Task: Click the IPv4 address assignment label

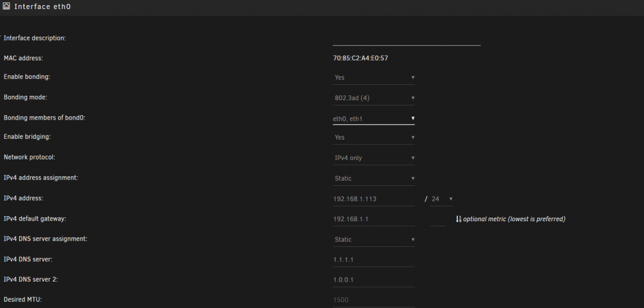Action: [x=41, y=177]
